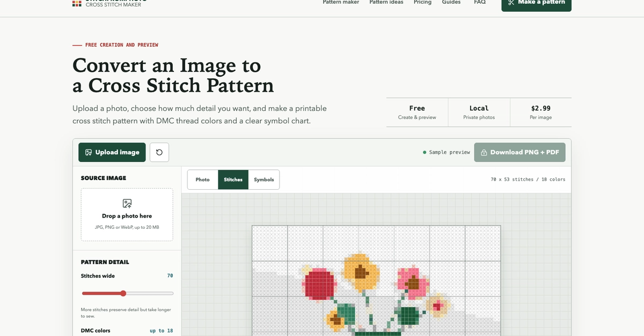Click the Make a pattern button
This screenshot has width=644, height=336.
(x=537, y=3)
